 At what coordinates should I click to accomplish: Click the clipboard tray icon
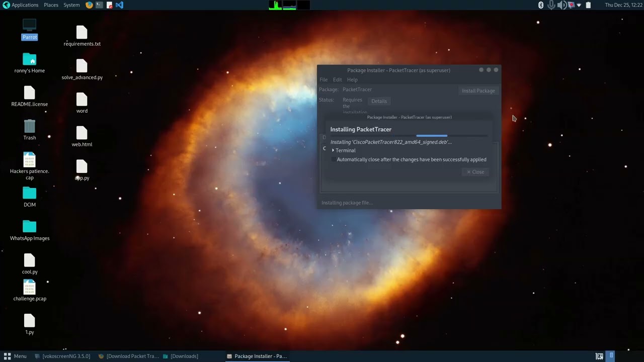[588, 5]
